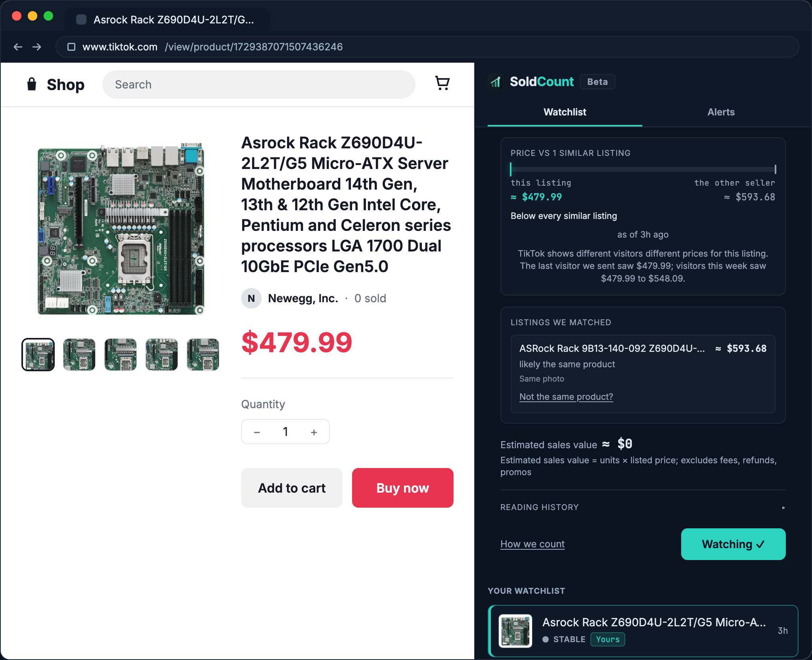Decrease quantity with the minus button
This screenshot has width=812, height=660.
257,432
